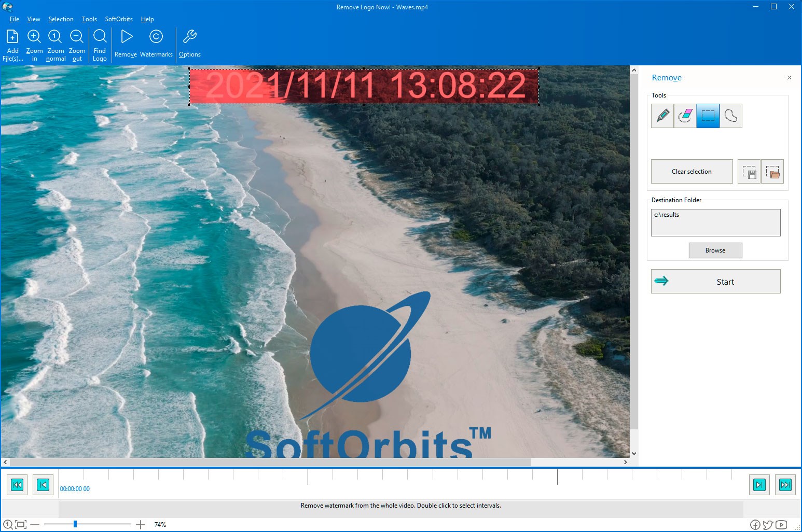The width and height of the screenshot is (802, 532).
Task: Step to the previous frame
Action: coord(43,485)
